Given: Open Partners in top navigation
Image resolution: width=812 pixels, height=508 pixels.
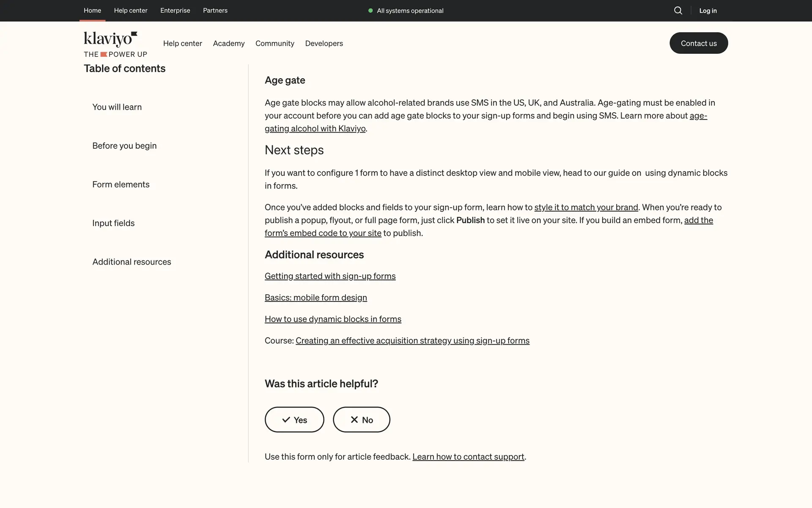Looking at the screenshot, I should [215, 10].
